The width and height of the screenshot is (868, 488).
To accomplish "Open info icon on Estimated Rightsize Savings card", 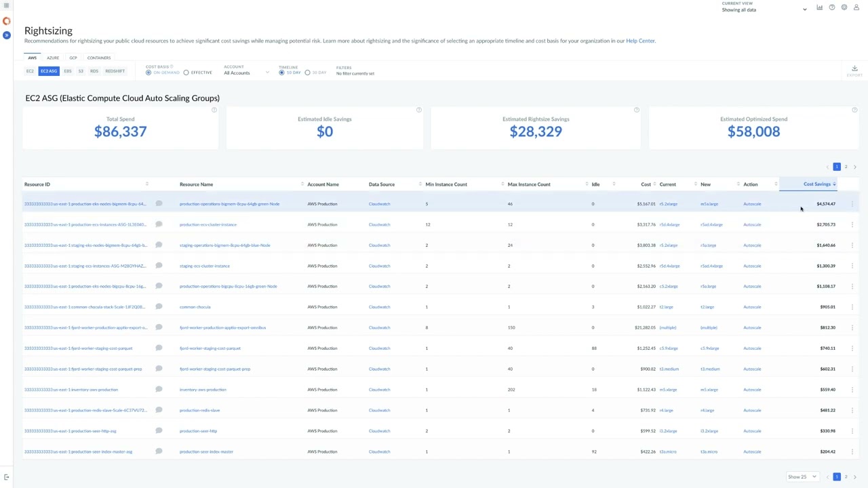I will pos(636,110).
